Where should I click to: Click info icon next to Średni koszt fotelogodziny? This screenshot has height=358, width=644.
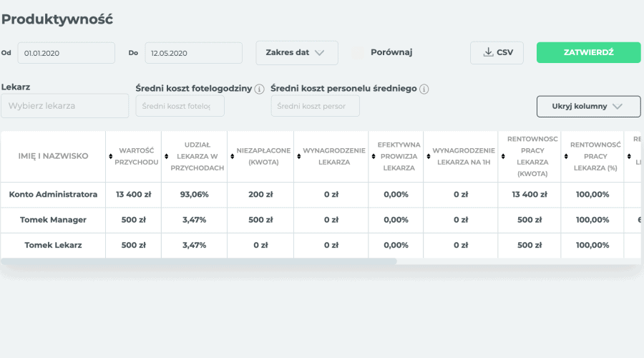click(x=260, y=89)
